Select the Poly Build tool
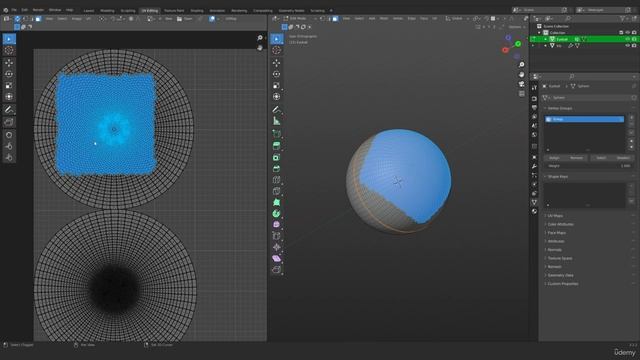 click(x=277, y=202)
